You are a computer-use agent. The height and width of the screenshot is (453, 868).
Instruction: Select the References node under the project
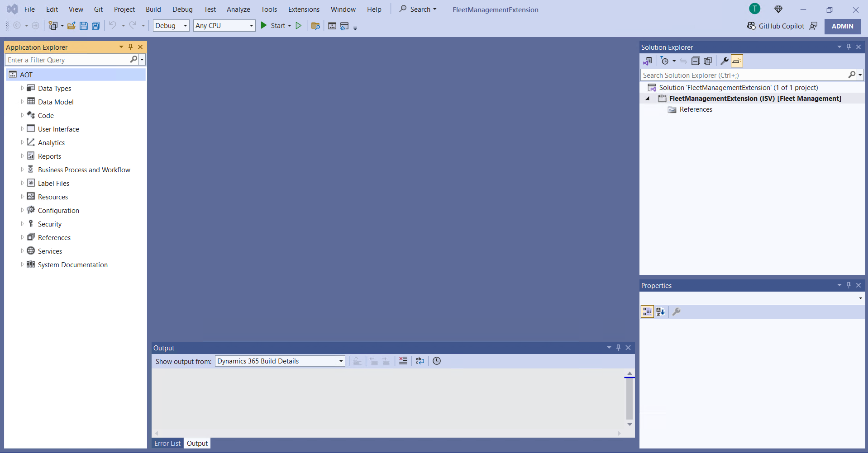(x=696, y=109)
